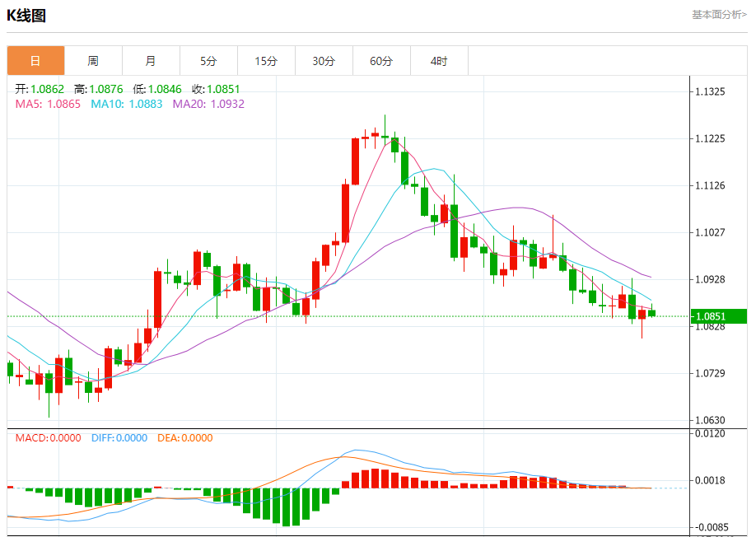Click the 0.0120 MACD axis label
756x537 pixels.
[x=710, y=433]
